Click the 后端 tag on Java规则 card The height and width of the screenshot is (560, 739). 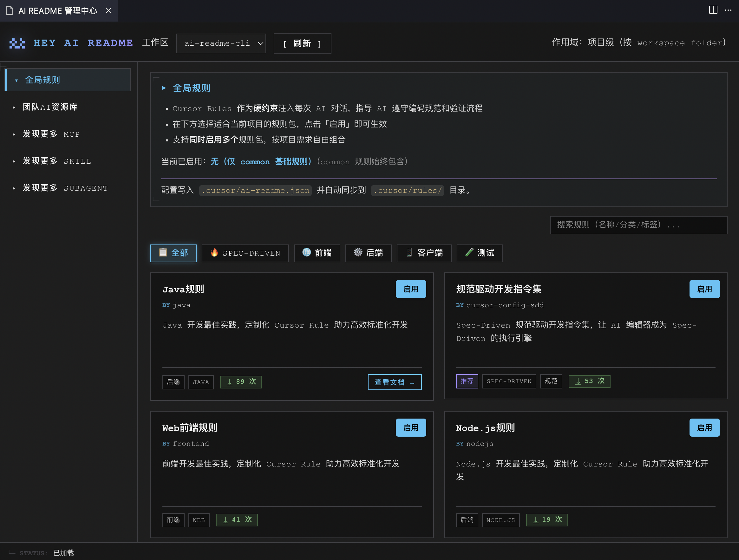[173, 382]
